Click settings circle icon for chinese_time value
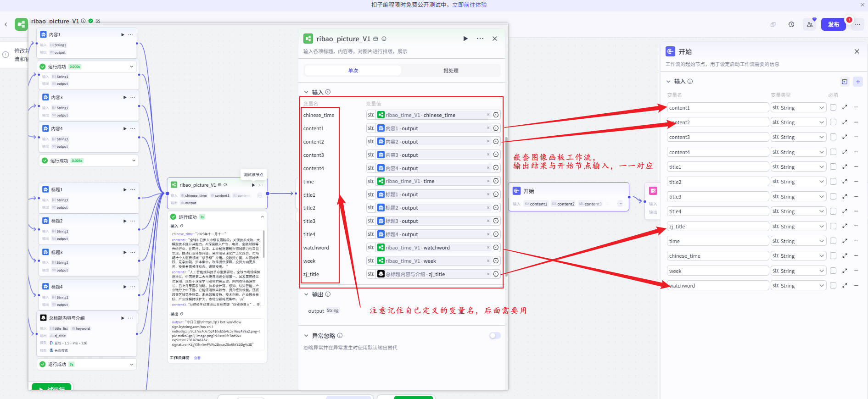Viewport: 868px width, 399px height. [496, 115]
